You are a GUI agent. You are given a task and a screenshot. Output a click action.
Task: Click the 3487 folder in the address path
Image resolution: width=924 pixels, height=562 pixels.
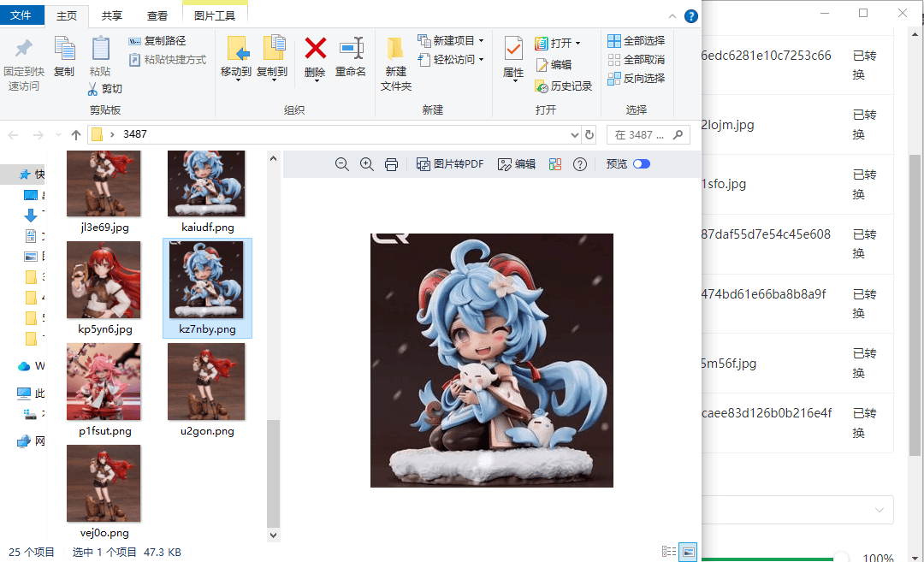pos(135,134)
